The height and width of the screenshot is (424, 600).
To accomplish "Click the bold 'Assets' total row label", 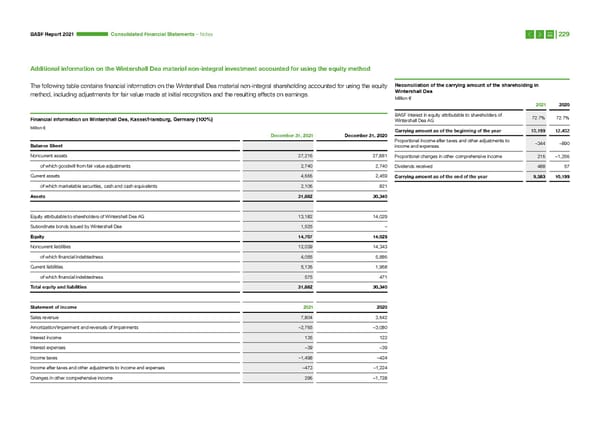I will (38, 196).
